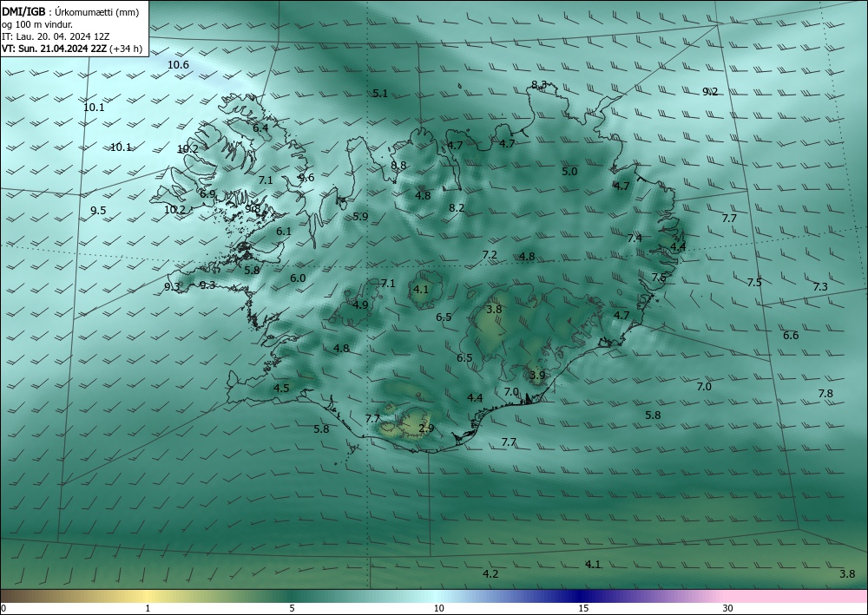This screenshot has width=868, height=615.
Task: Click the map value 9.5
Action: 98,211
